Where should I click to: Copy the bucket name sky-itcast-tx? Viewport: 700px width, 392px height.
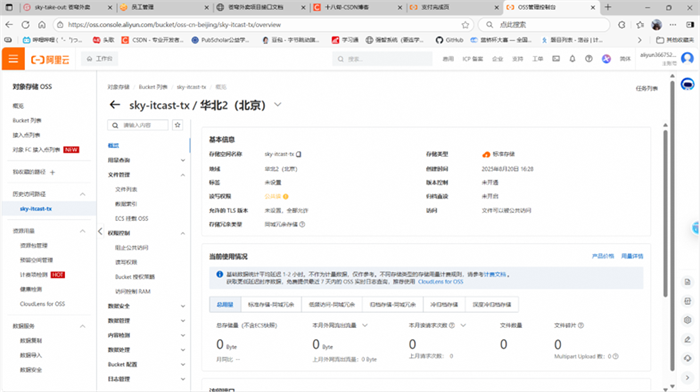click(299, 154)
